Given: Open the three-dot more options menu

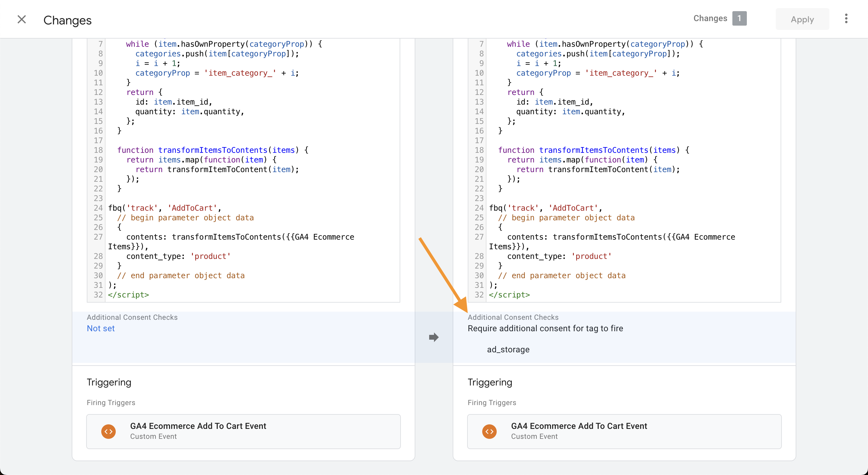Looking at the screenshot, I should point(846,19).
